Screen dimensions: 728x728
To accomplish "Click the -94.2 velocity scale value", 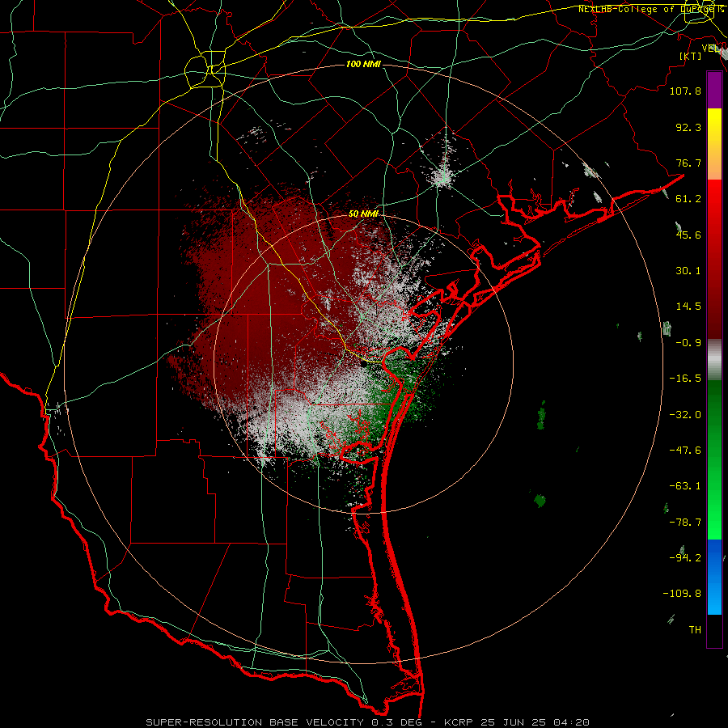I will coord(685,558).
